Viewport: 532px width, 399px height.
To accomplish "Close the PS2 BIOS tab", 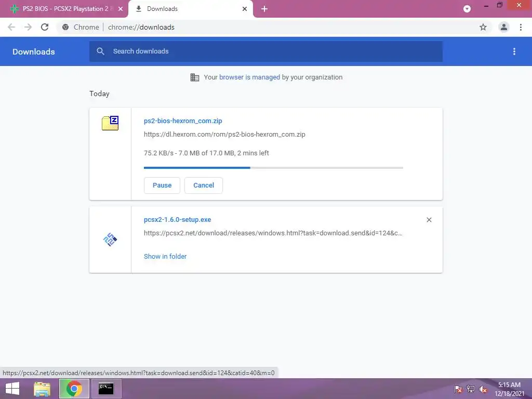I will 121,9.
